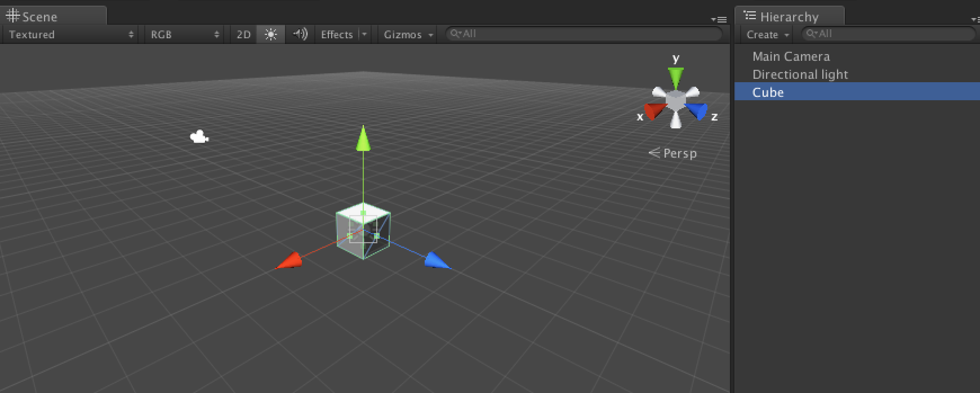Click blue Z-axis move arrow on Cube
Screen dimensions: 980x393
[438, 261]
